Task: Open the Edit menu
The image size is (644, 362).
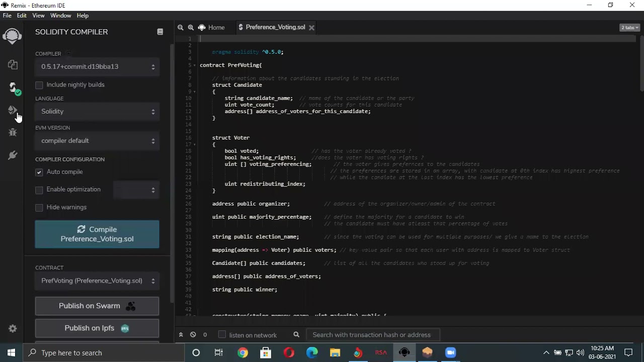Action: click(x=22, y=16)
